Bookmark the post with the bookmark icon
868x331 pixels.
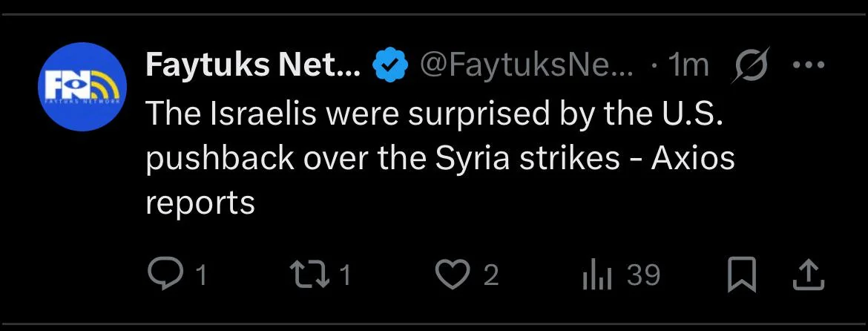tap(741, 276)
